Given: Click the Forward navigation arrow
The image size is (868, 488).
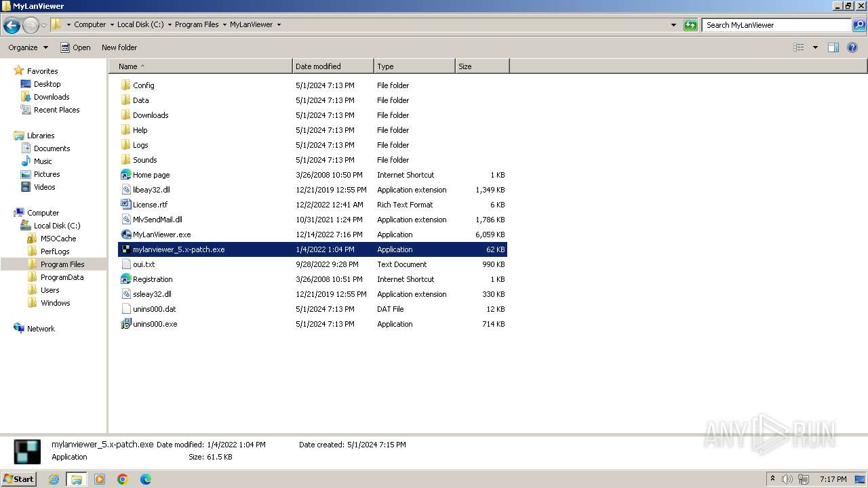Looking at the screenshot, I should coord(31,25).
